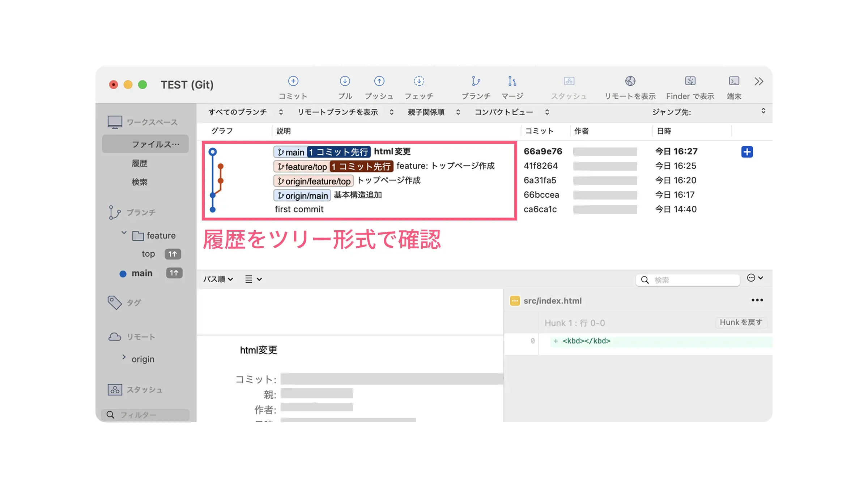Click the Finderで表示 icon

point(690,81)
